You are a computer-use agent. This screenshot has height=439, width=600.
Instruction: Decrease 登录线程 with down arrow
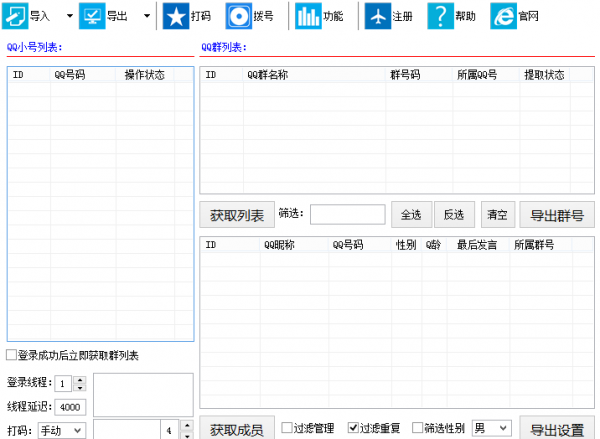point(80,388)
